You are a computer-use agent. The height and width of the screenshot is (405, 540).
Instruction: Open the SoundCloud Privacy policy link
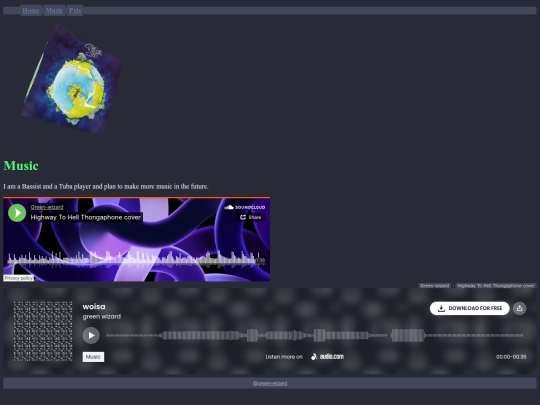19,278
